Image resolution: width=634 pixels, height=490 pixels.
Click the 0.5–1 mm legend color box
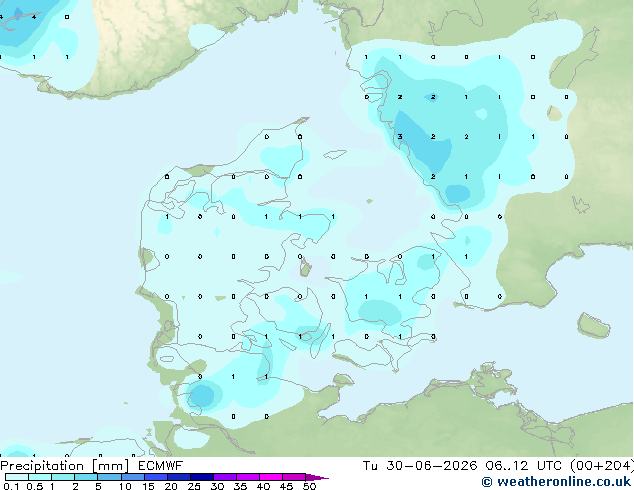click(x=40, y=477)
